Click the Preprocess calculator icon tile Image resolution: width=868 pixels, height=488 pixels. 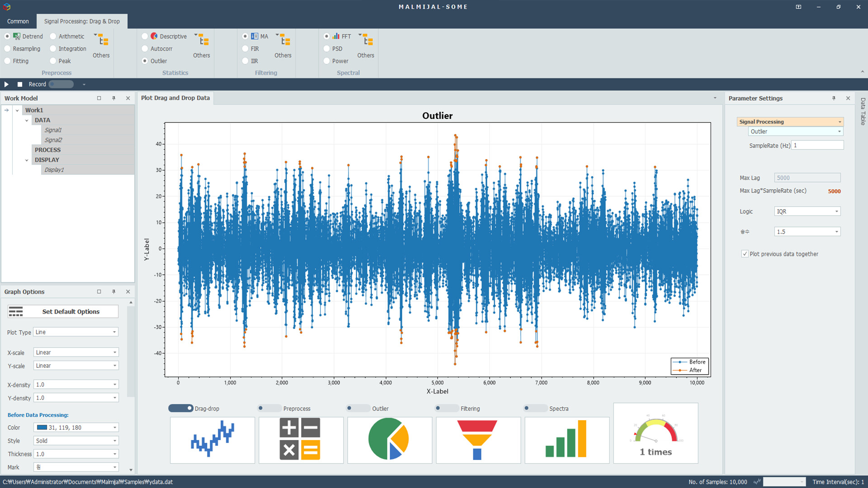click(301, 440)
